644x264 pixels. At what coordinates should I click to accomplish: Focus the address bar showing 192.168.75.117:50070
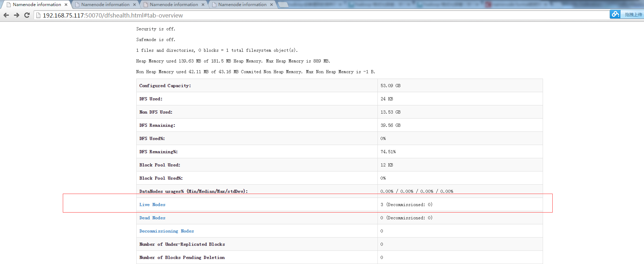pos(321,15)
